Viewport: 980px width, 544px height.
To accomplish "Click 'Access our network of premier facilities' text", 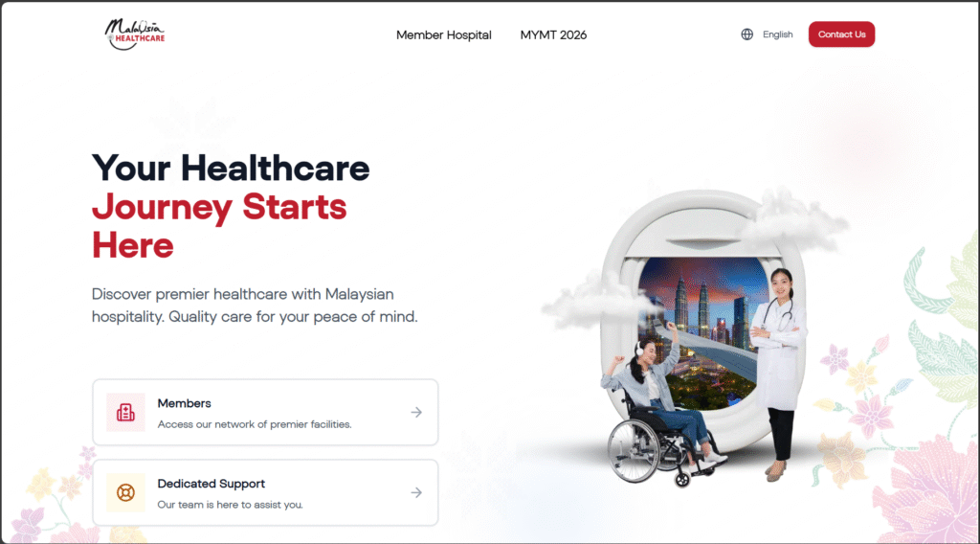I will click(x=255, y=424).
